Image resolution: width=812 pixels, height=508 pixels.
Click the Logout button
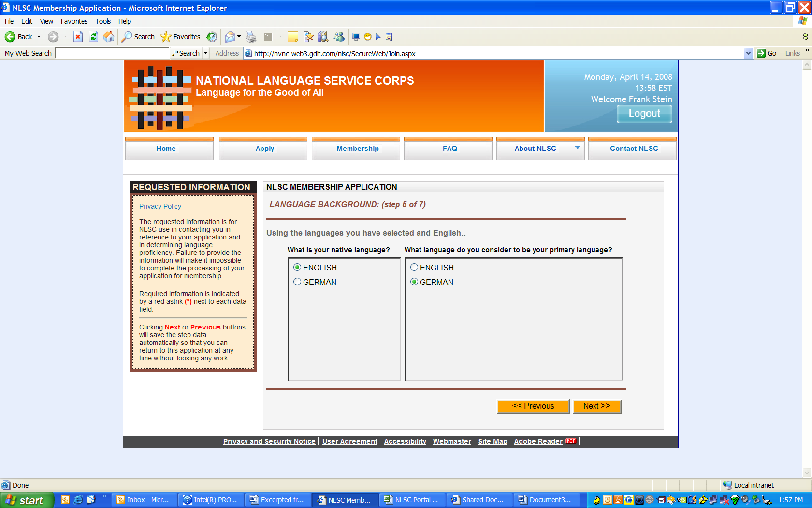(x=644, y=114)
